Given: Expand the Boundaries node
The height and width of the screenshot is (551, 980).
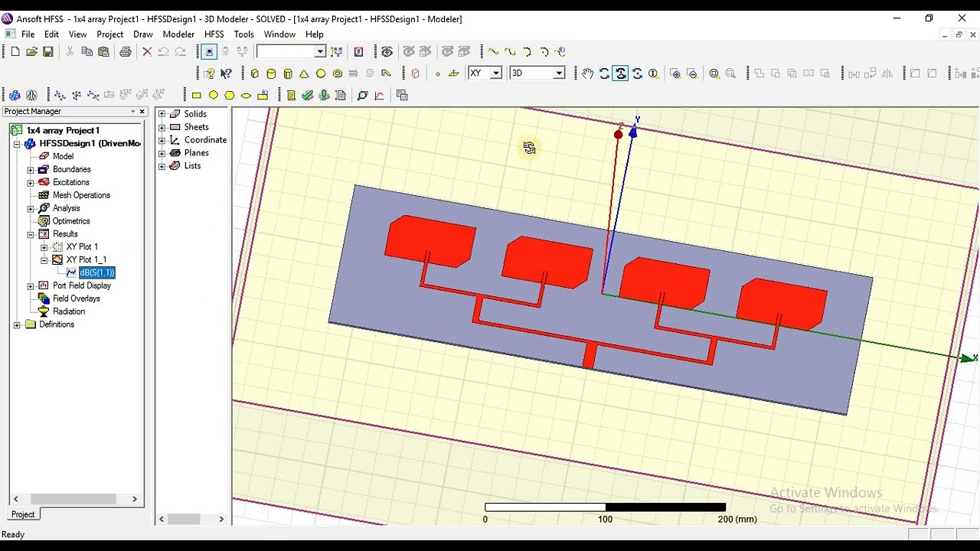Looking at the screenshot, I should (31, 170).
